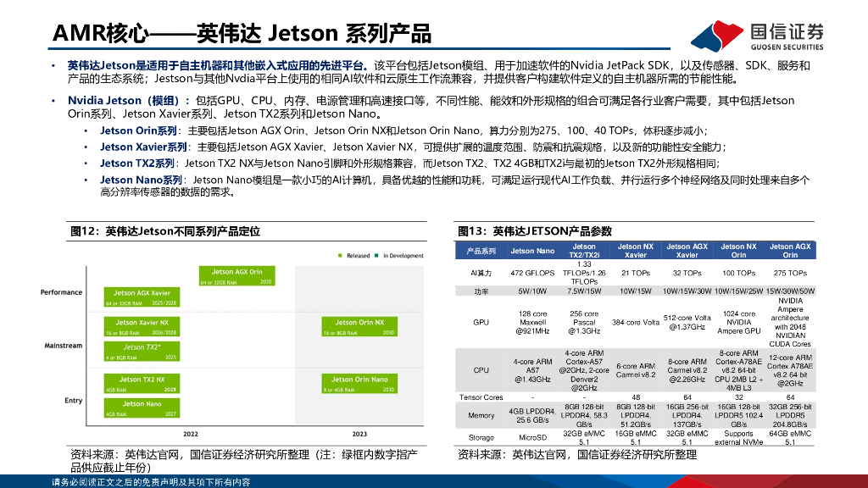The height and width of the screenshot is (488, 868).
Task: Select the Jetson Nano column header
Action: [533, 250]
